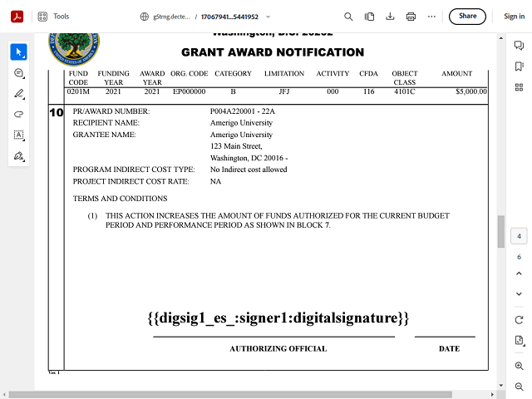
Task: Select No Indirect cost allowed text
Action: 249,170
